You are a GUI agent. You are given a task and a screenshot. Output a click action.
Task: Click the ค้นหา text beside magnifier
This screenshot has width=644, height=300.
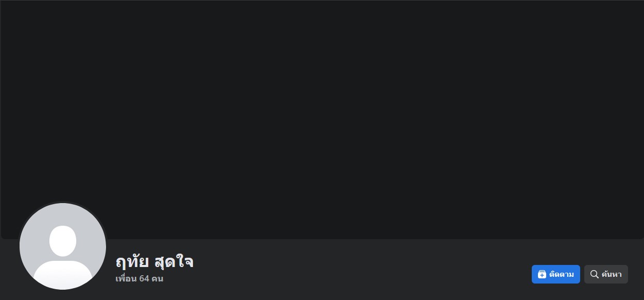612,274
